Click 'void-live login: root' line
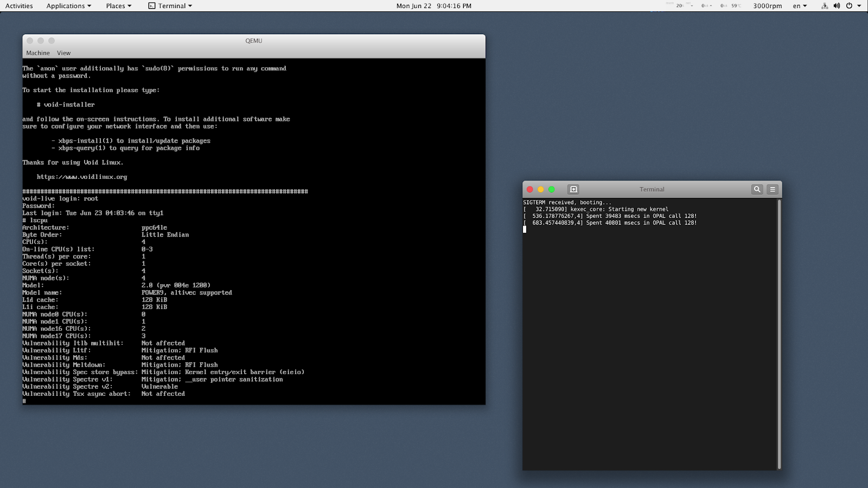 60,198
